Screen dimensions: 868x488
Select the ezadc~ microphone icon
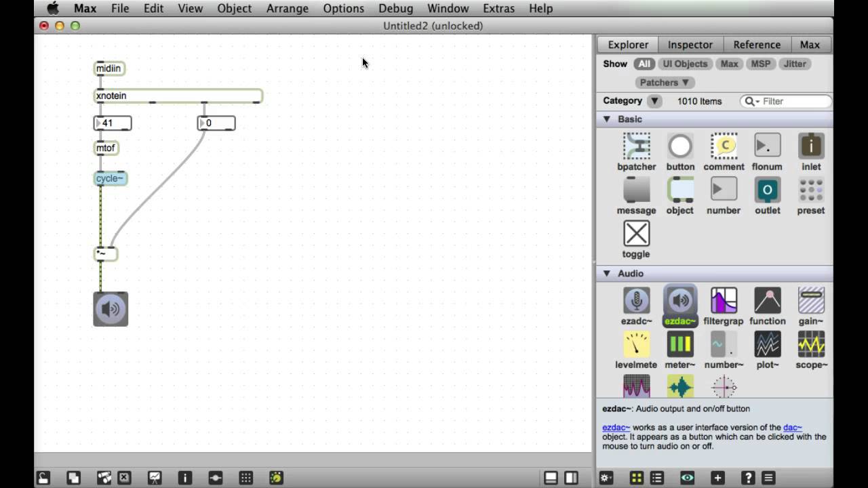coord(637,300)
